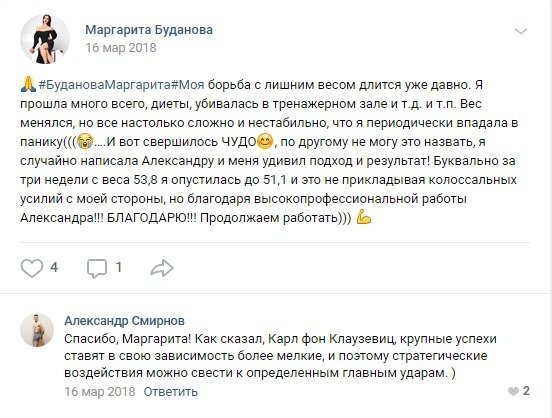Open Маргарита Буданова's profile avatar
This screenshot has height=418, width=552.
click(45, 39)
